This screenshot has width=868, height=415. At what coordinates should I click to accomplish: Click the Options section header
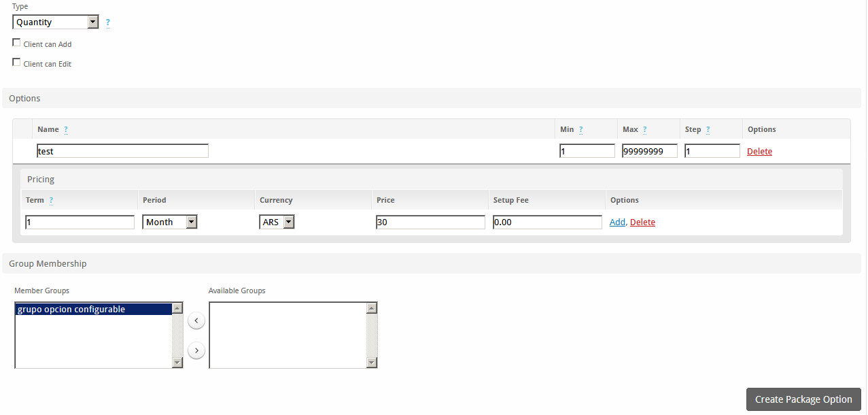[432, 98]
